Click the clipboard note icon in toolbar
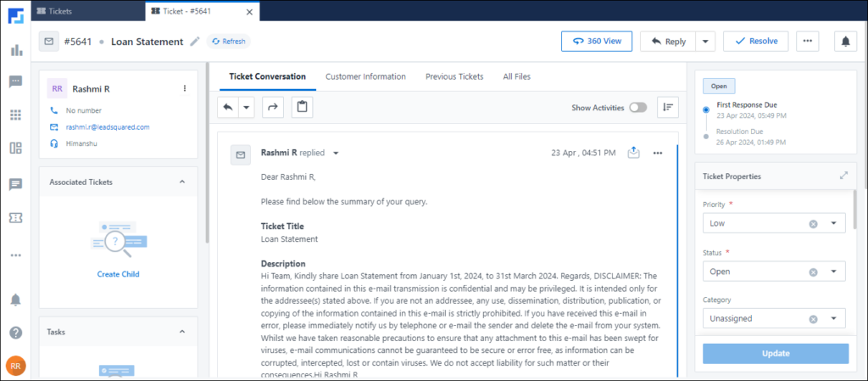 point(303,108)
